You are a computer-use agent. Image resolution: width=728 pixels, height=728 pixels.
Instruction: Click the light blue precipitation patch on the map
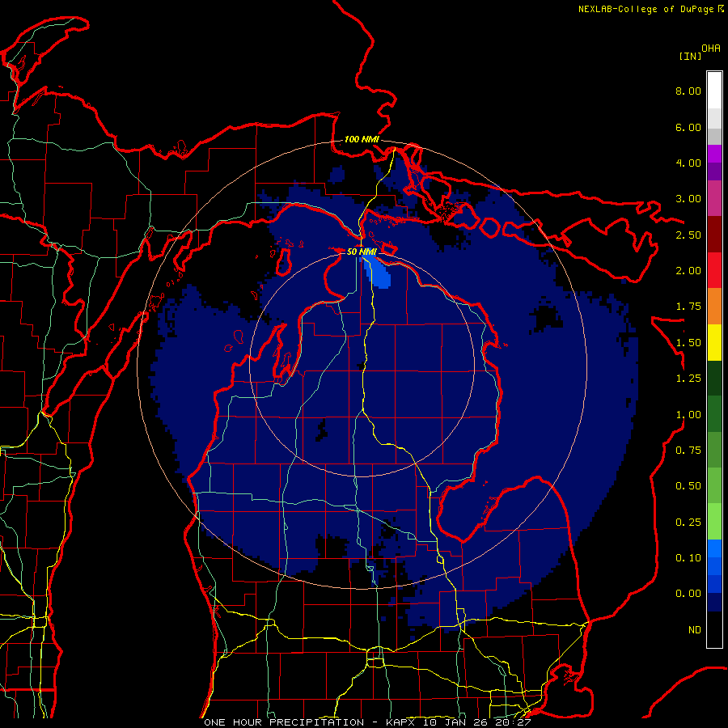(x=377, y=273)
